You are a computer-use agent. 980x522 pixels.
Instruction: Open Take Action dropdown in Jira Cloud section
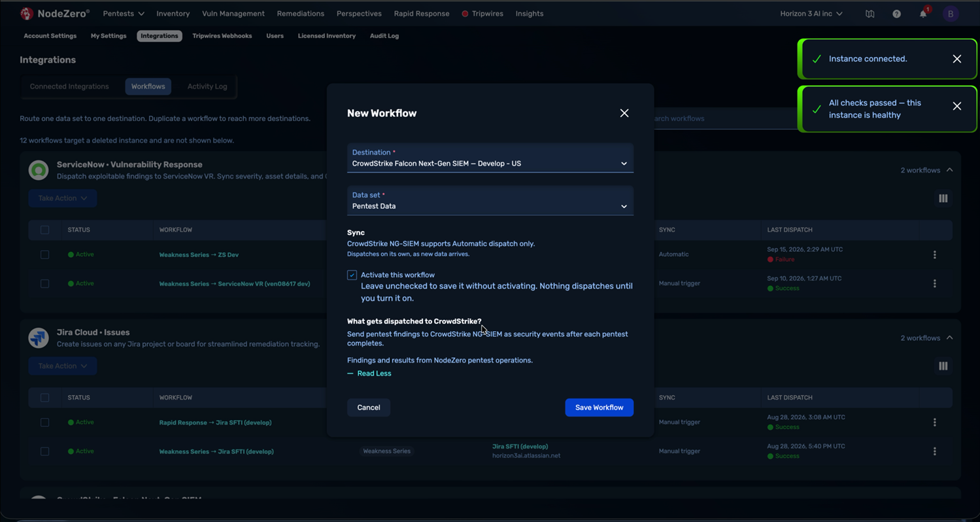tap(63, 366)
